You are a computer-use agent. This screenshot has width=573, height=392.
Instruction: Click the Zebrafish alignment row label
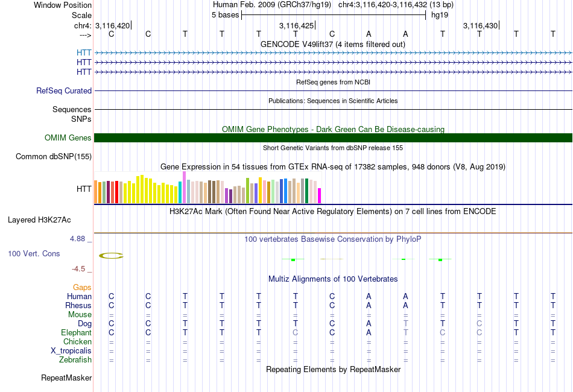75,360
